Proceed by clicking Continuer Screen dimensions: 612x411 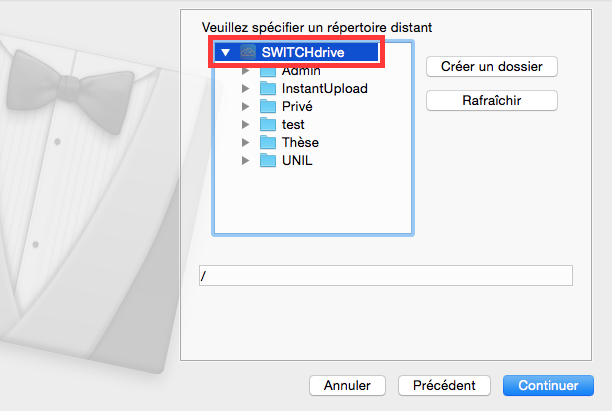tap(548, 385)
